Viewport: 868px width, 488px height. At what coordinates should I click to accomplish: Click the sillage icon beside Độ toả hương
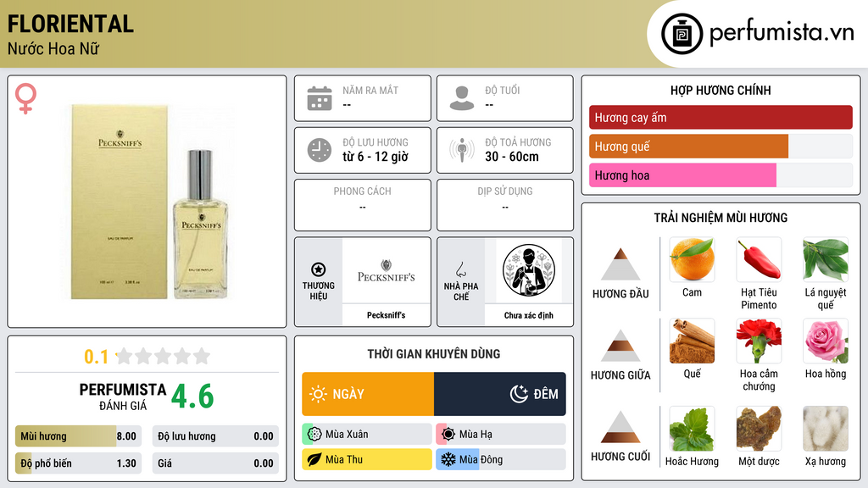pos(462,150)
